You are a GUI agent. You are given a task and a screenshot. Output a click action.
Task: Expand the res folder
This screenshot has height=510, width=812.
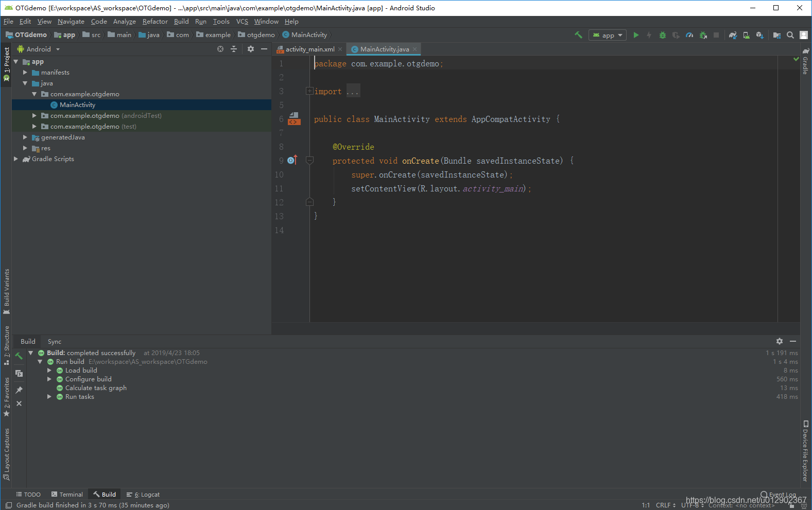tap(25, 148)
